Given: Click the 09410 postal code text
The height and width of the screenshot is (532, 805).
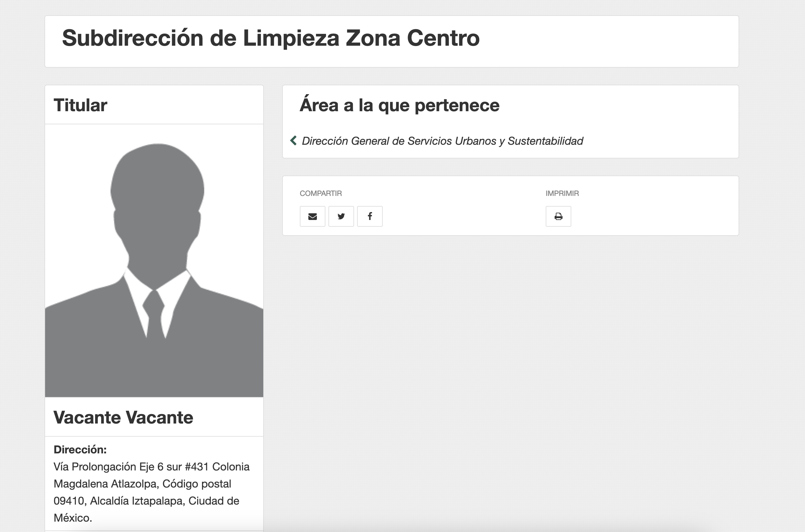Looking at the screenshot, I should [69, 501].
